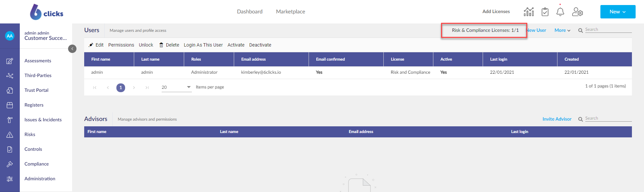
Task: Go to first page of users
Action: (x=95, y=87)
